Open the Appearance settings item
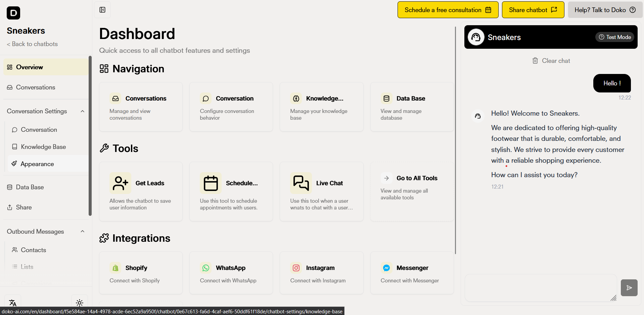 tap(37, 164)
